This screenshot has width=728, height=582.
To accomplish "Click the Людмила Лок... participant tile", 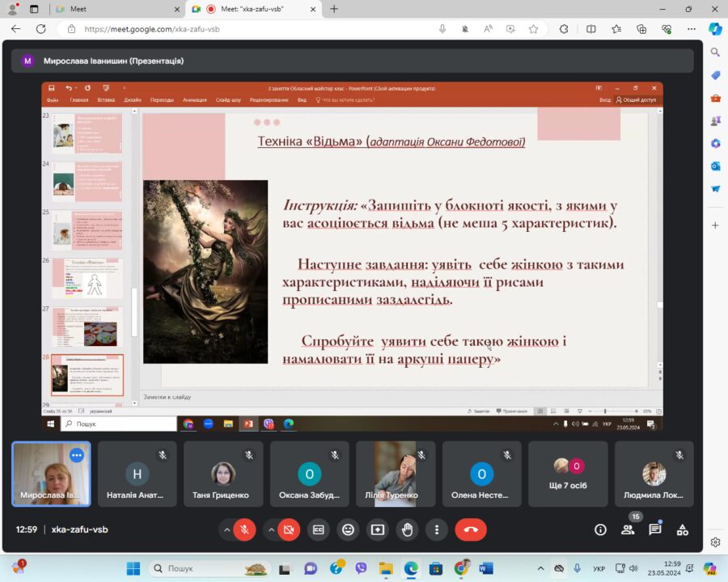I will (x=654, y=474).
